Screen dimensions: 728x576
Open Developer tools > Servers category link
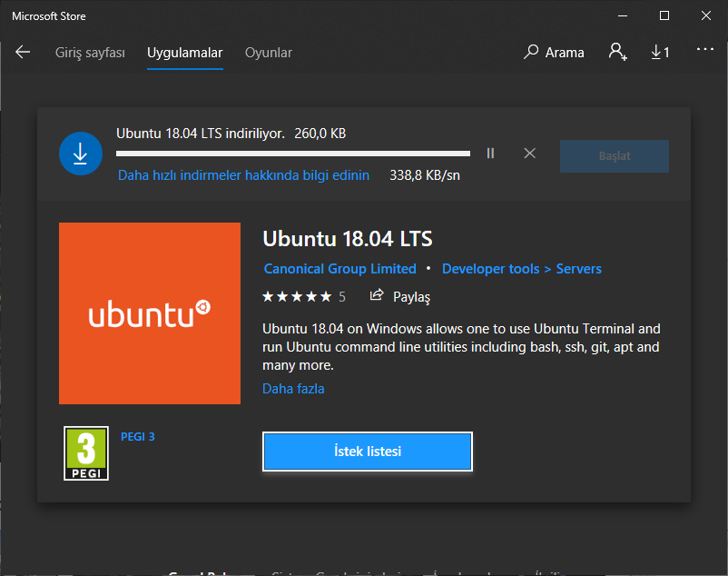pyautogui.click(x=521, y=269)
